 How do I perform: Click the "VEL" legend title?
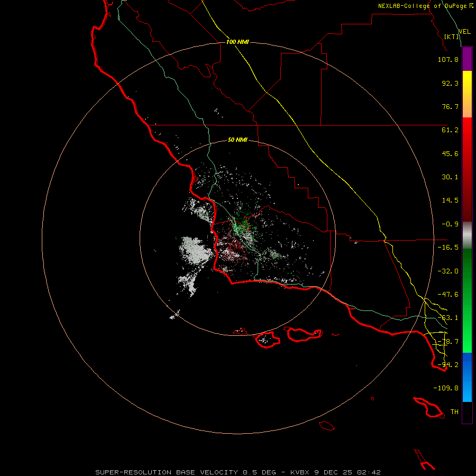(464, 32)
